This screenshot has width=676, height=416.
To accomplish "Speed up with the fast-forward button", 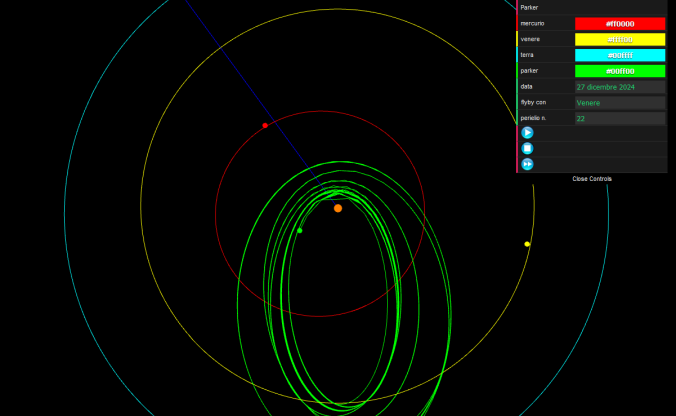I will point(527,164).
